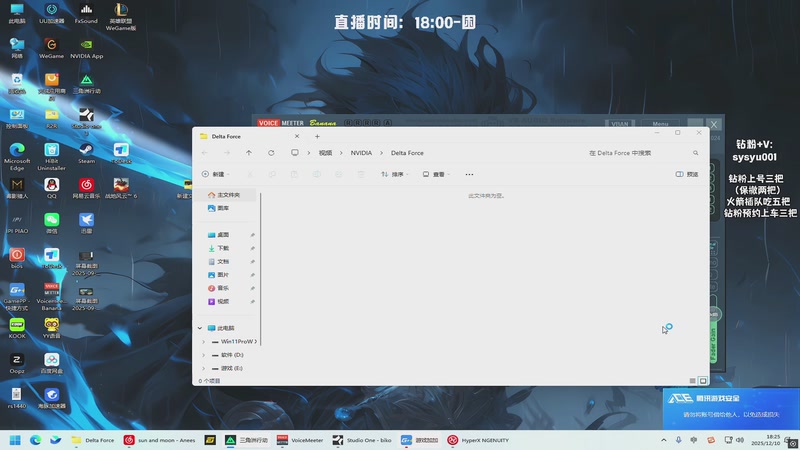The height and width of the screenshot is (450, 800).
Task: Select the QQ desktop icon
Action: pyautogui.click(x=52, y=188)
